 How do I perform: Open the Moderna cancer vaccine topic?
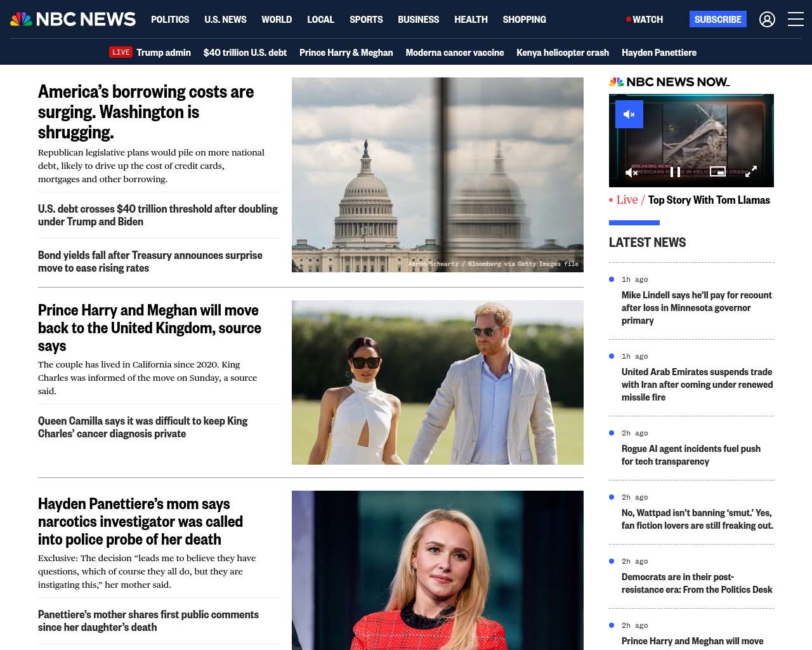click(455, 53)
